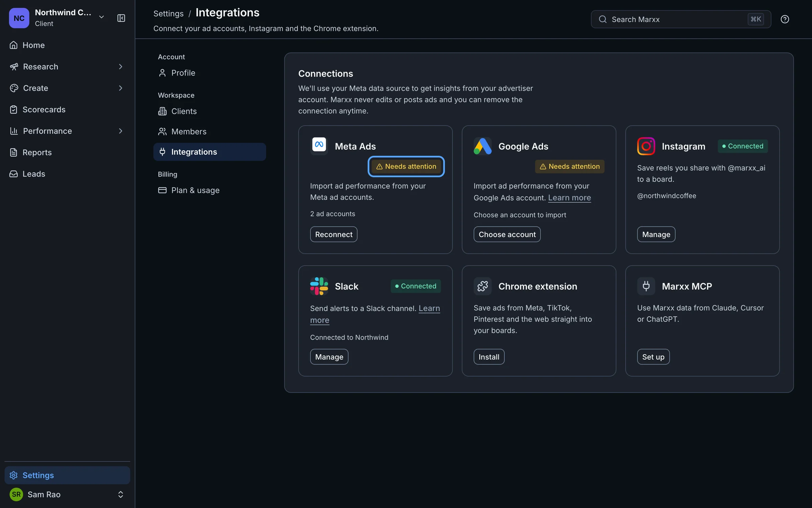
Task: Click the Chrome extension puzzle icon
Action: [x=482, y=286]
